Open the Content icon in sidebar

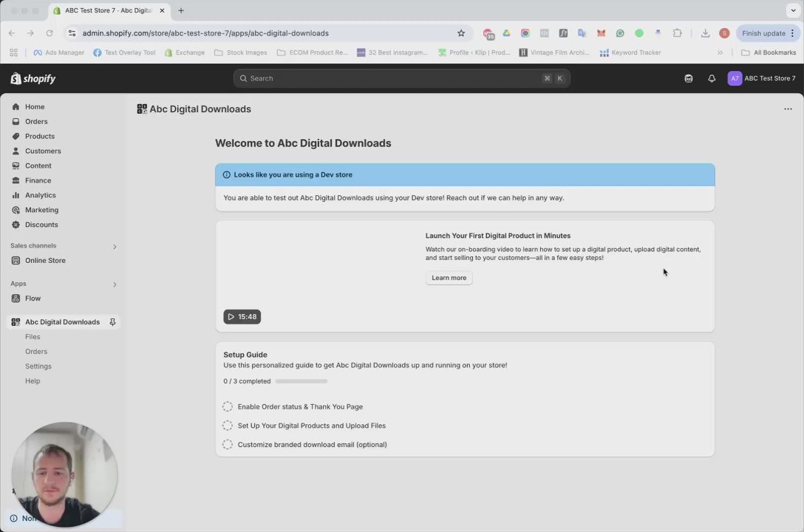tap(16, 166)
